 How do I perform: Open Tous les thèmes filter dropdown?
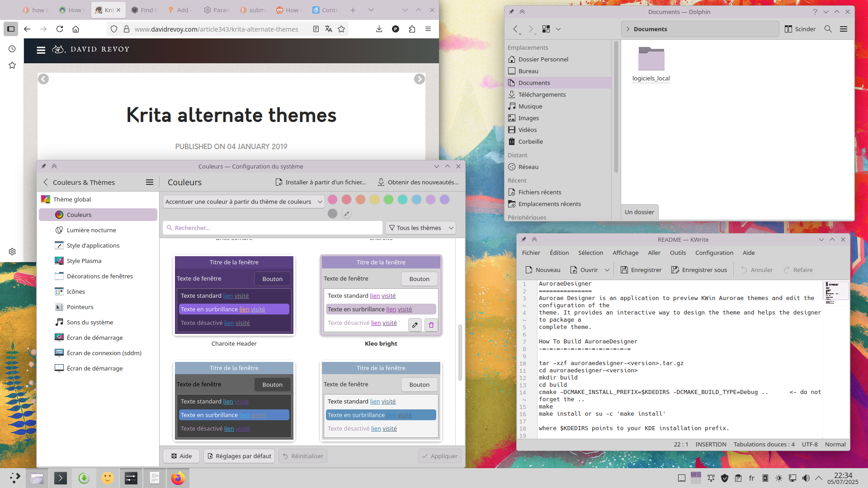point(420,228)
